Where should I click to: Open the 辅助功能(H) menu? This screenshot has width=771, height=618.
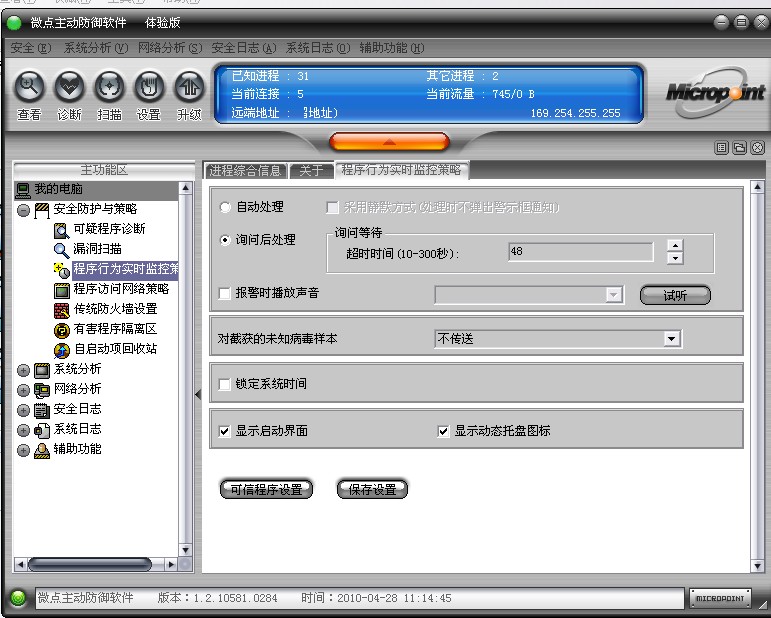(x=391, y=48)
